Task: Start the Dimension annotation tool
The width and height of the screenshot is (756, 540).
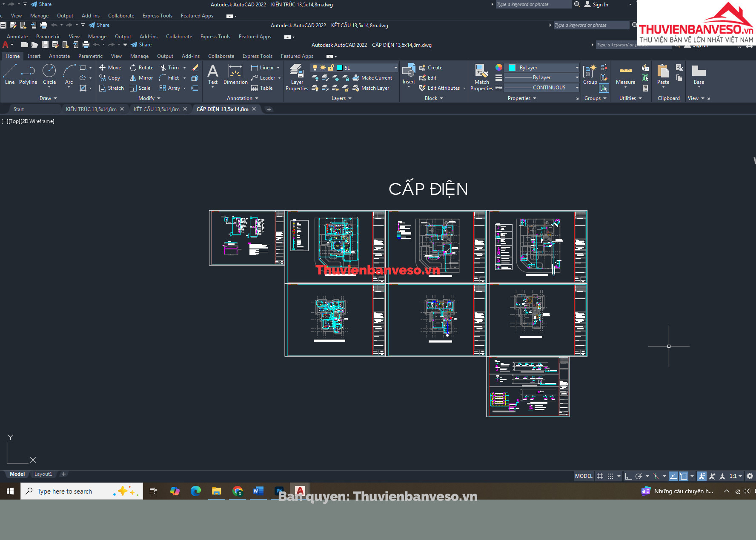Action: (x=235, y=74)
